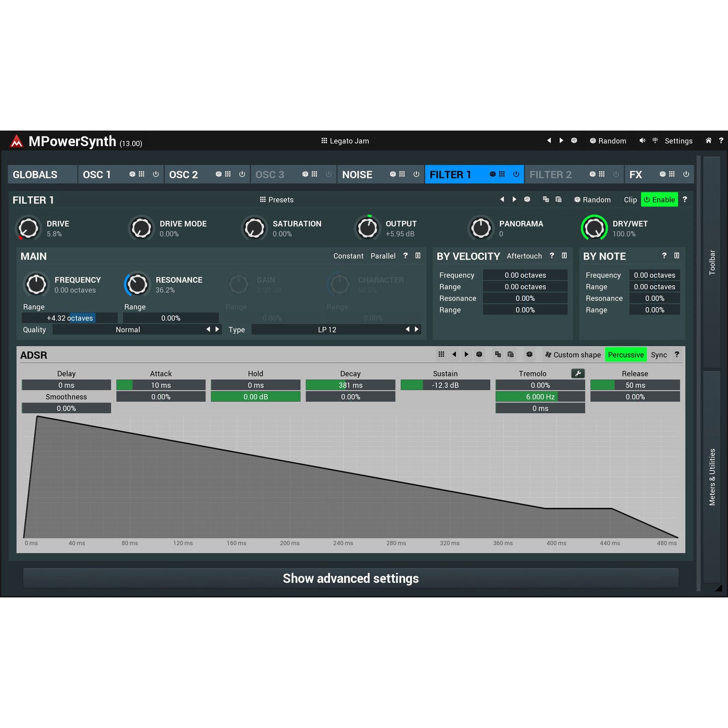Screen dimensions: 728x728
Task: Step to the next Filter 1 preset arrow
Action: coord(514,200)
